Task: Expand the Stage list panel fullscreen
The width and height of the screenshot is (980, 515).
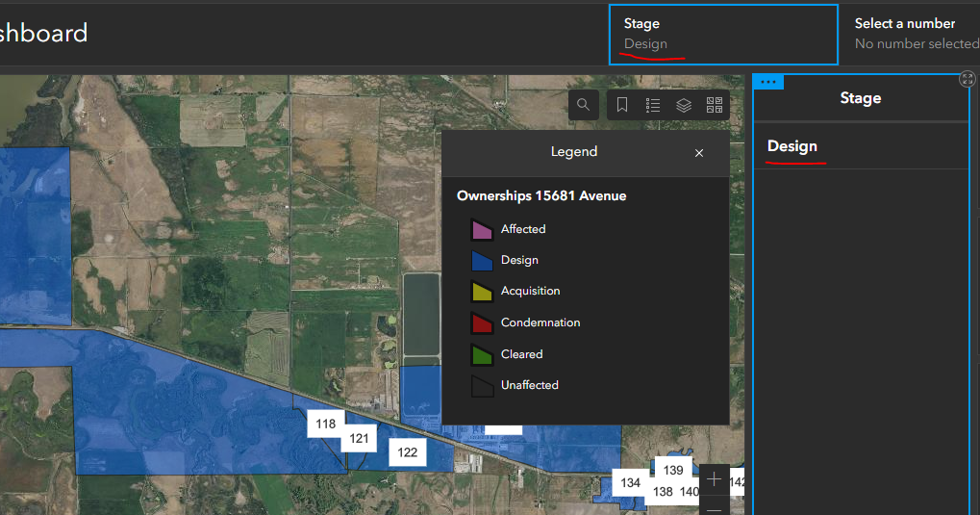Action: pyautogui.click(x=967, y=79)
